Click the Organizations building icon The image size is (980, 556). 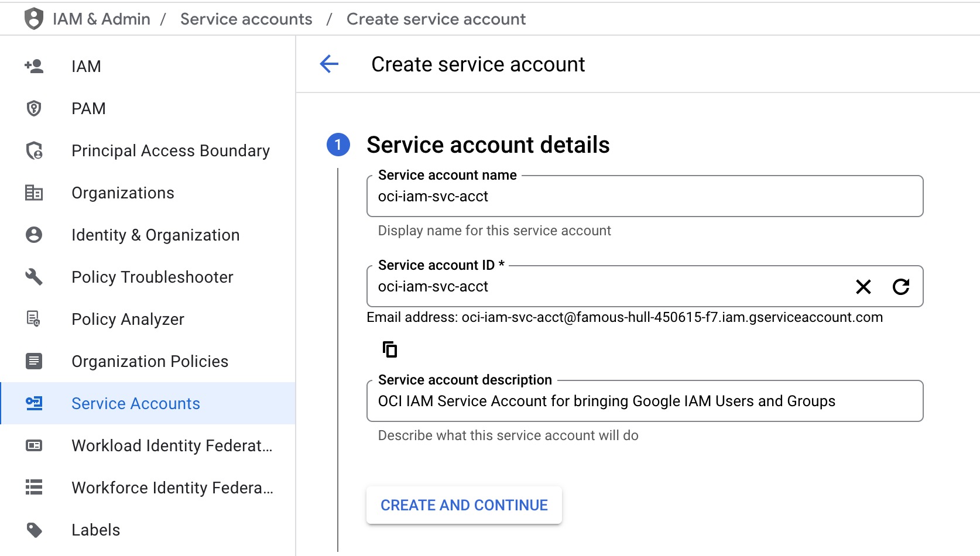tap(33, 193)
